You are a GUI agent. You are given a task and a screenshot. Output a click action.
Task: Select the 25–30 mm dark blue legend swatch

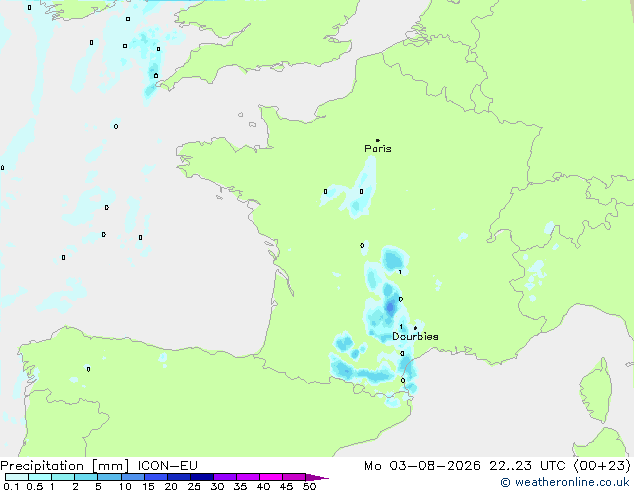pyautogui.click(x=202, y=477)
